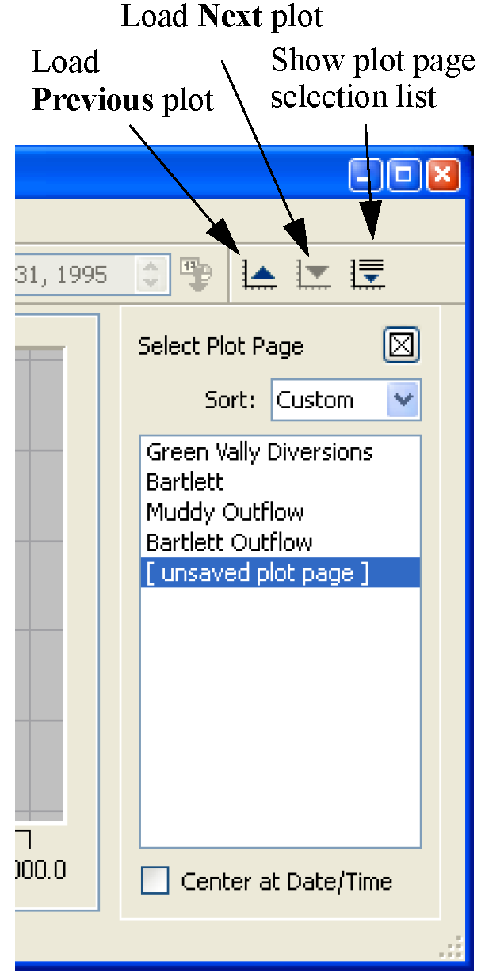Pick the Bartlett Outflow plot page
The height and width of the screenshot is (980, 481).
(230, 542)
